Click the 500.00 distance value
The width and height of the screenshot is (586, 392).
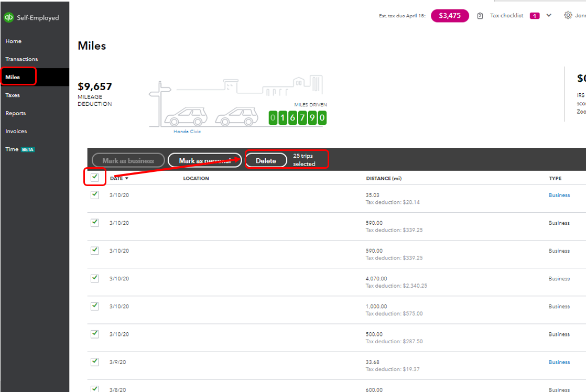coord(374,334)
